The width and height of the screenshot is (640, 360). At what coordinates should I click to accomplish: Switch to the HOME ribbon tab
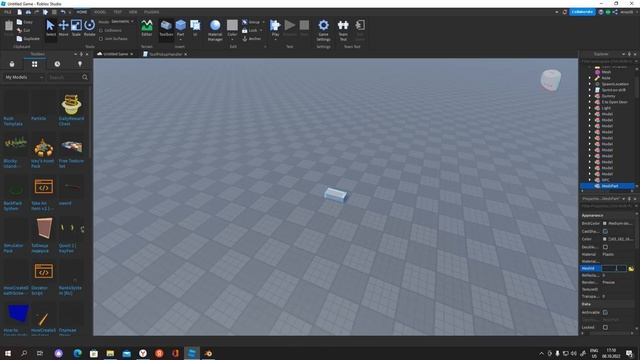click(x=82, y=12)
